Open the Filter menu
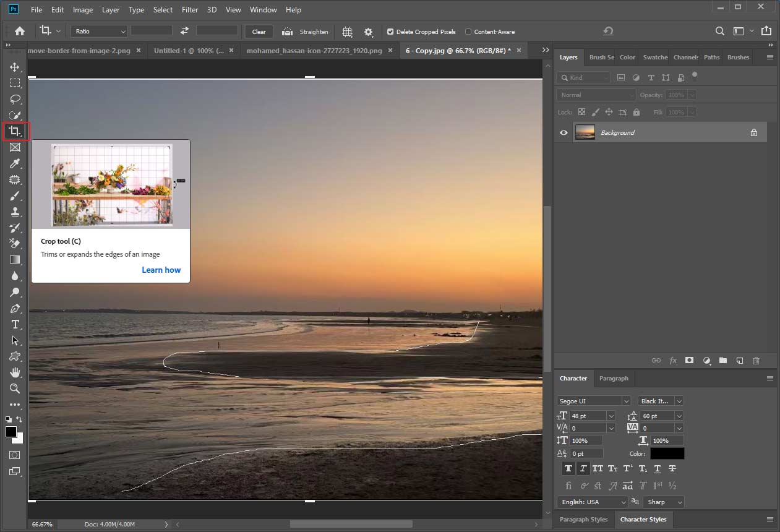 (x=189, y=9)
